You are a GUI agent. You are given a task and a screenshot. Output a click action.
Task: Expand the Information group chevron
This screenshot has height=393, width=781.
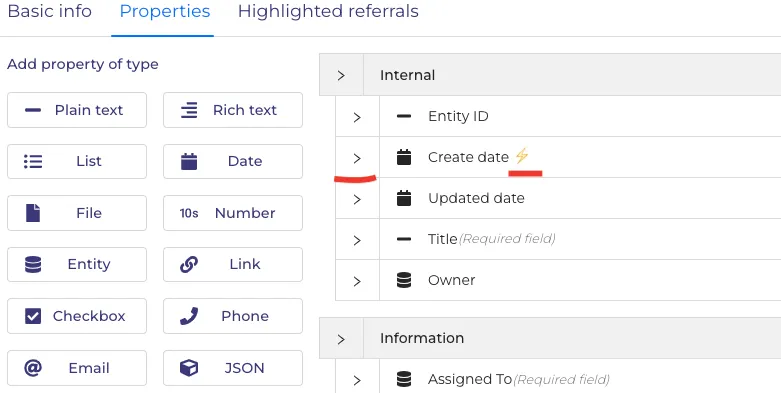tap(341, 339)
